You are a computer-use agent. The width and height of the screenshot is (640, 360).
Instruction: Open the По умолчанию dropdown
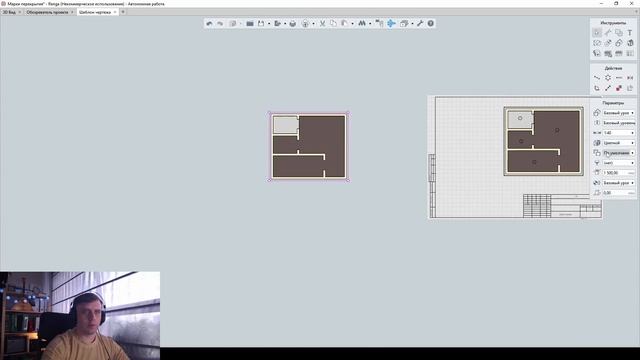(x=619, y=153)
